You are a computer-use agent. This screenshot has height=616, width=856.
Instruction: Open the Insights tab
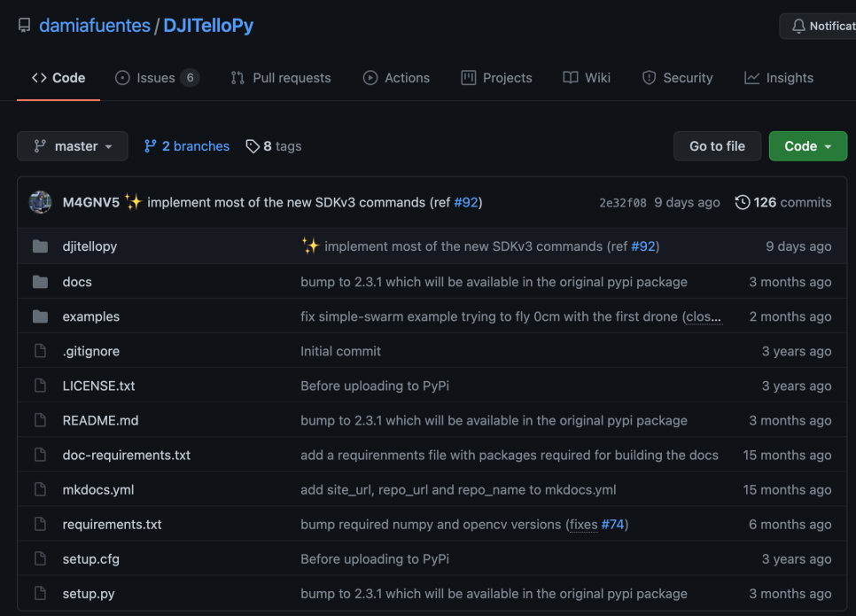pos(779,78)
